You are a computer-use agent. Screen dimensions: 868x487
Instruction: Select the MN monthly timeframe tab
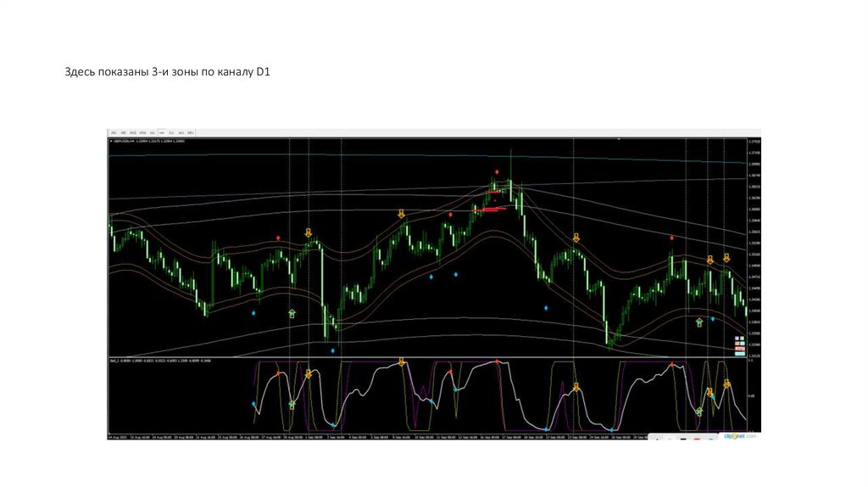pyautogui.click(x=191, y=133)
